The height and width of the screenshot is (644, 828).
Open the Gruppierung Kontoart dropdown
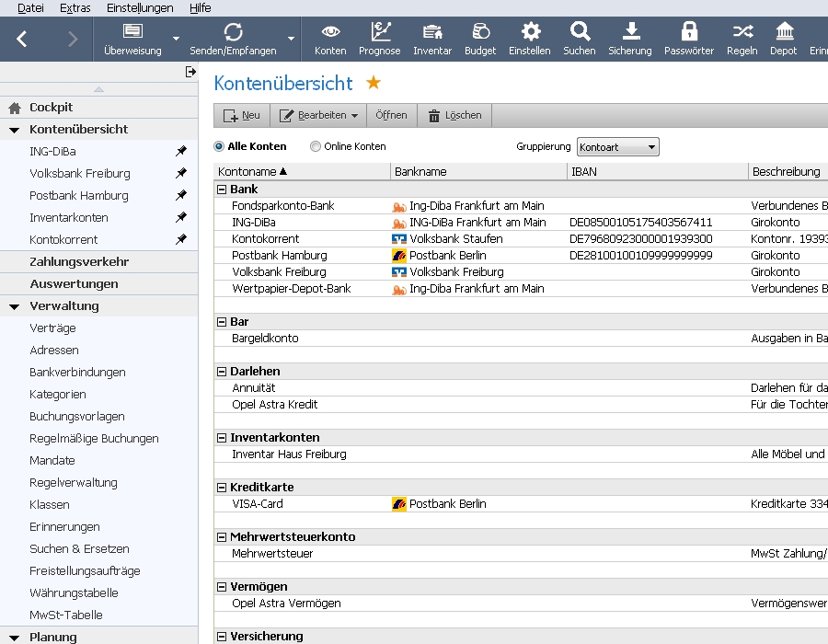coord(617,147)
